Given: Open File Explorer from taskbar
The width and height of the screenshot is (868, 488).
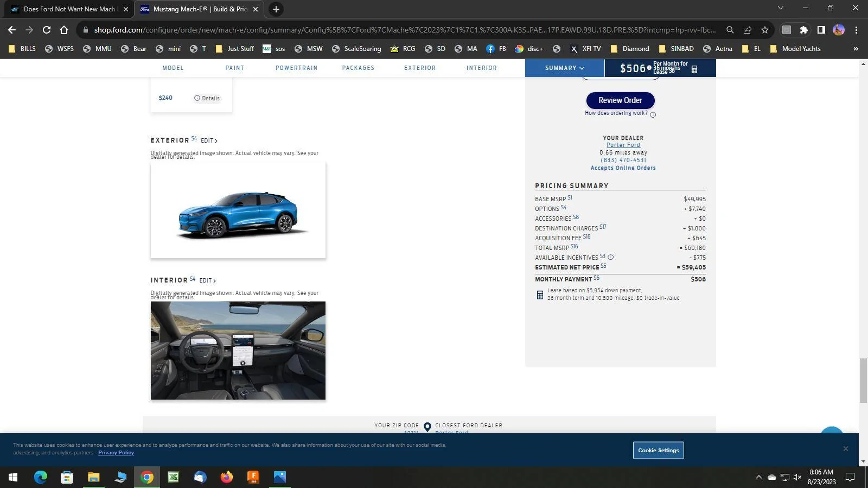Looking at the screenshot, I should pyautogui.click(x=94, y=477).
